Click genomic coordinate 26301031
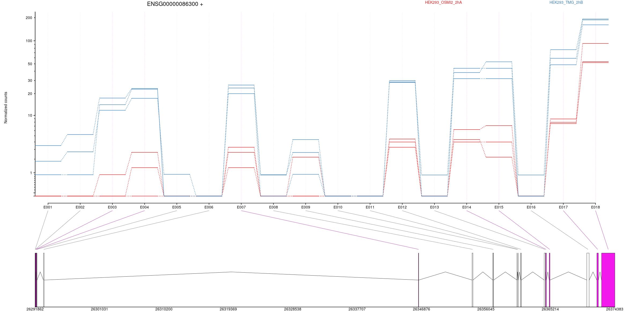 pos(100,309)
